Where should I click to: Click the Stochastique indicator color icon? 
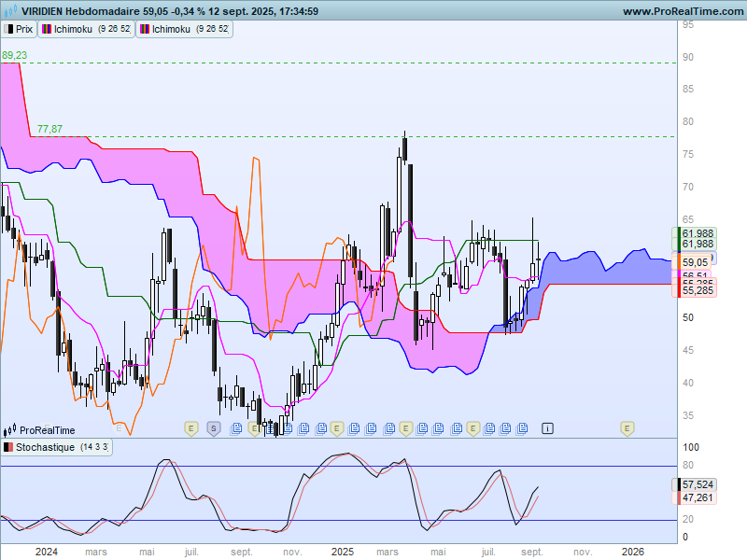(x=8, y=447)
